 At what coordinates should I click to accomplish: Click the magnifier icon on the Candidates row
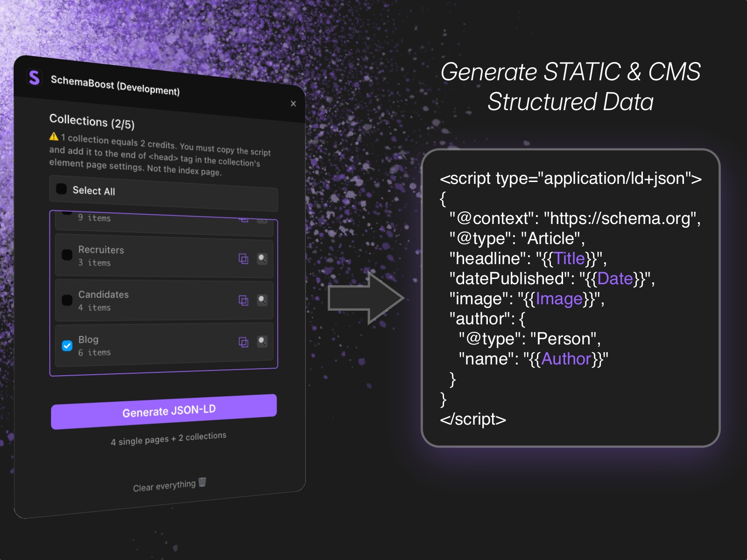pyautogui.click(x=262, y=299)
